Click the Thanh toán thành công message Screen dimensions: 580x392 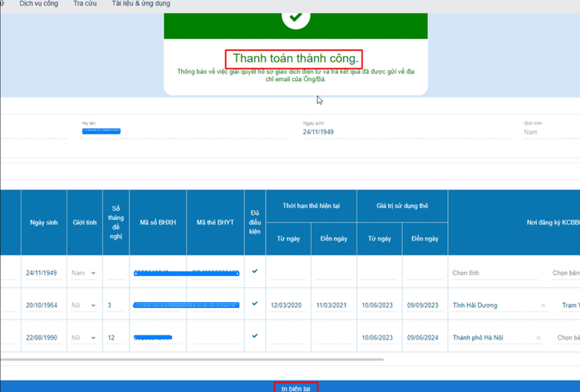296,59
